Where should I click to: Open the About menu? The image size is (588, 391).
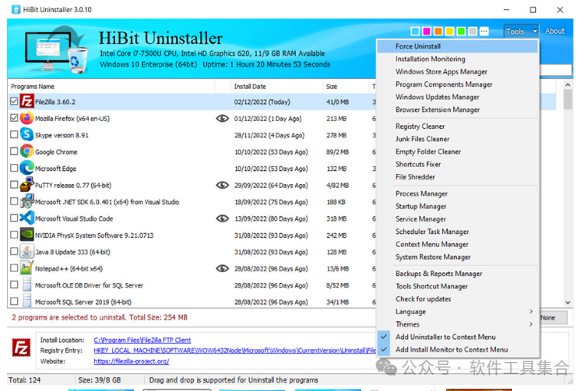click(554, 31)
